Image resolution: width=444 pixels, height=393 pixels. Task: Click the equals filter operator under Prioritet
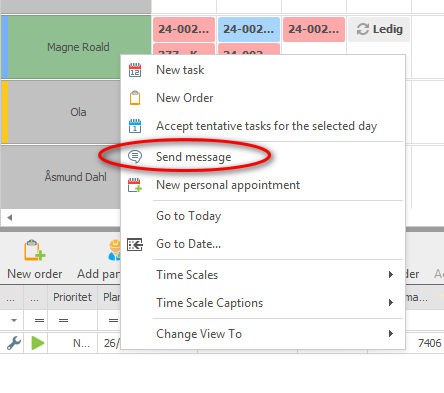[63, 321]
